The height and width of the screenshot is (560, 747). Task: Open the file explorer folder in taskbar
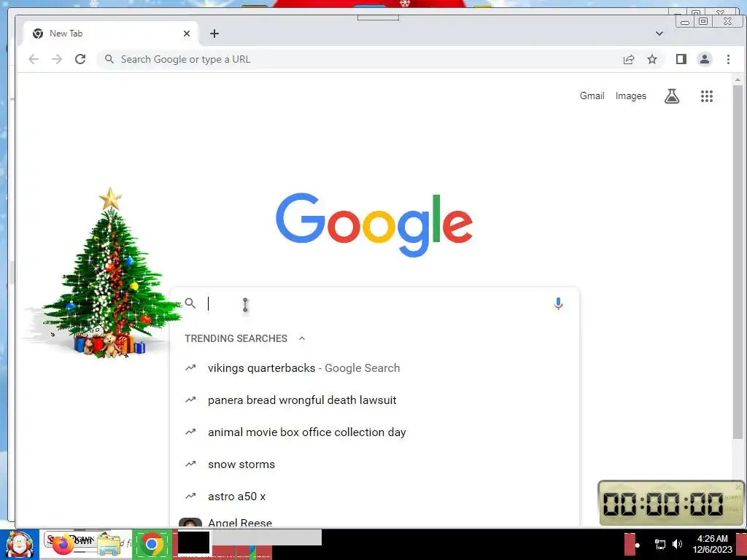[109, 545]
